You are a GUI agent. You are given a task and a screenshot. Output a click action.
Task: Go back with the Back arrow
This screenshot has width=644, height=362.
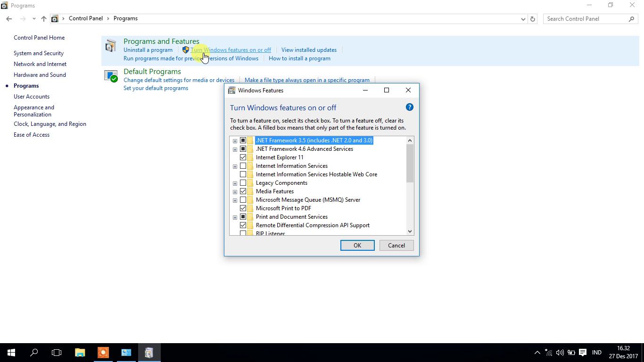point(9,18)
